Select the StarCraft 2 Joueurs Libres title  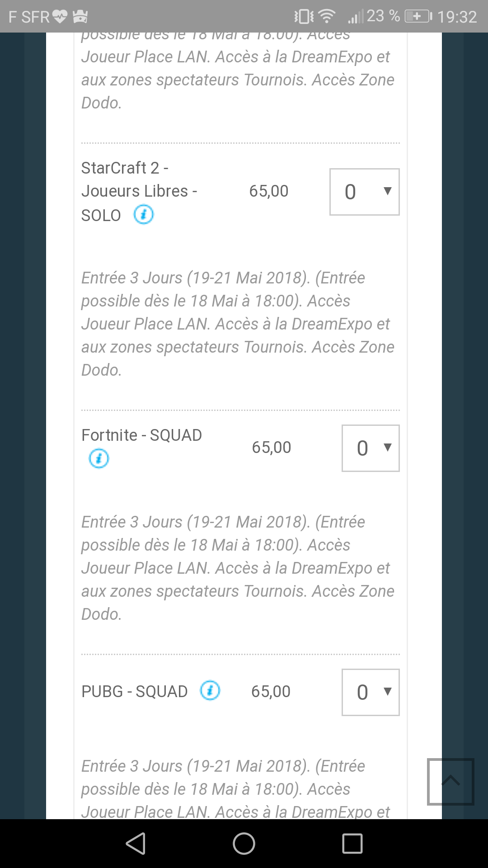click(x=139, y=191)
